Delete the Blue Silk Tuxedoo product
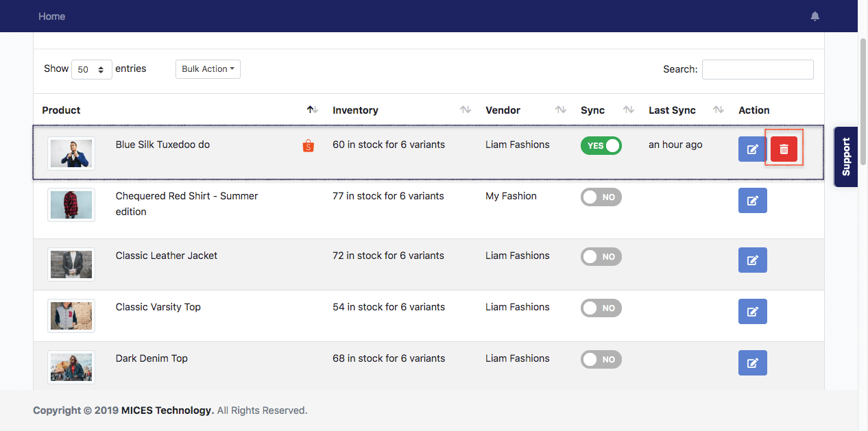 point(784,149)
